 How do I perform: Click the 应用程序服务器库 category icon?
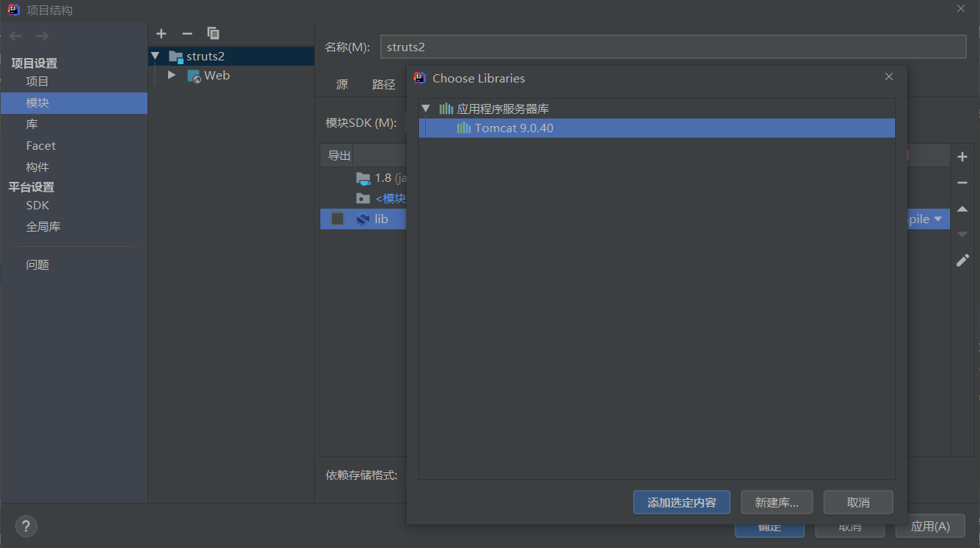coord(446,109)
